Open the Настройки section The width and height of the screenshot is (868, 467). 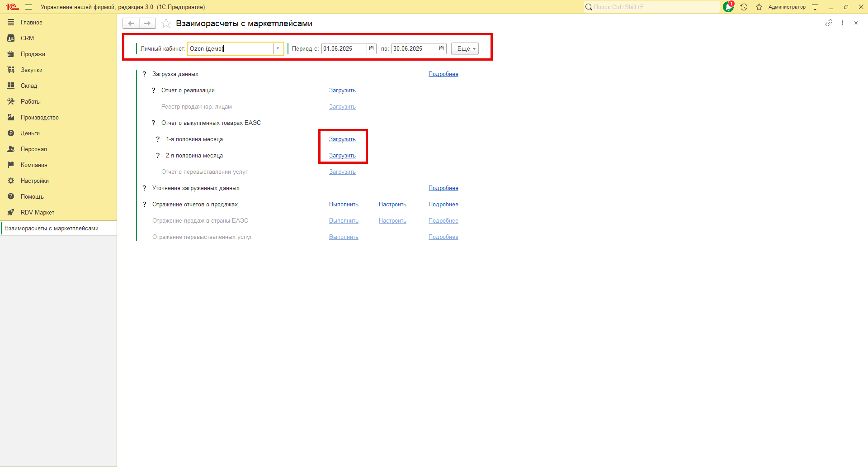58,181
